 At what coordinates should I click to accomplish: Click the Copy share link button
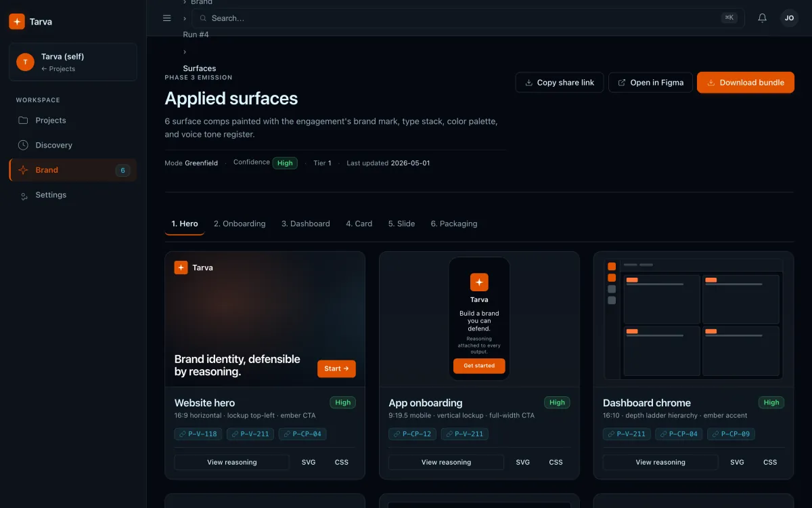[560, 83]
